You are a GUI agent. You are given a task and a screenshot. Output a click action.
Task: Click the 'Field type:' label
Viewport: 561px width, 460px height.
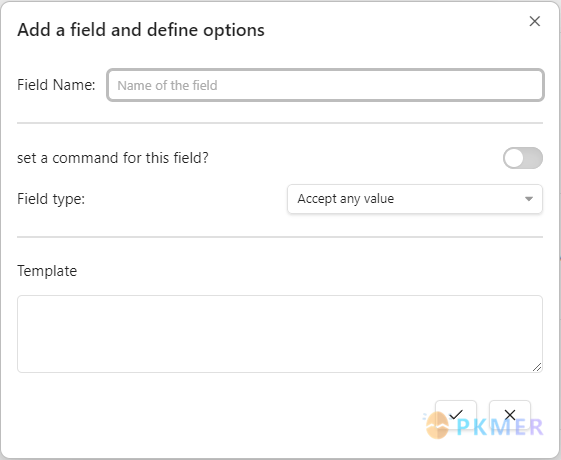click(51, 199)
